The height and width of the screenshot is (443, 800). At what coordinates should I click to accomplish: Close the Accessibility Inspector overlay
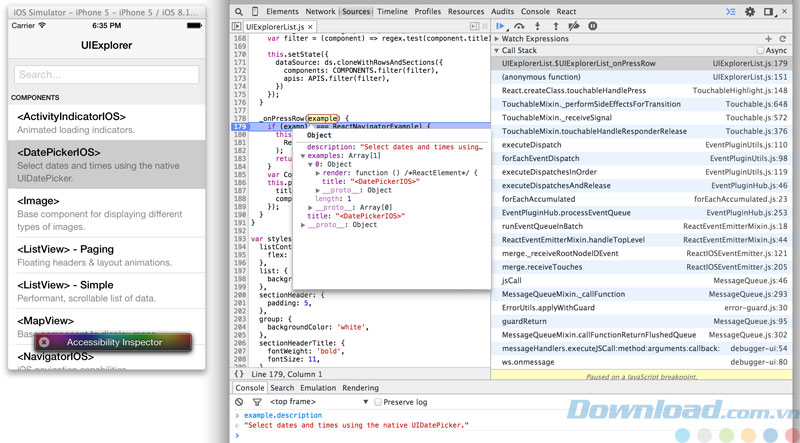coord(44,342)
